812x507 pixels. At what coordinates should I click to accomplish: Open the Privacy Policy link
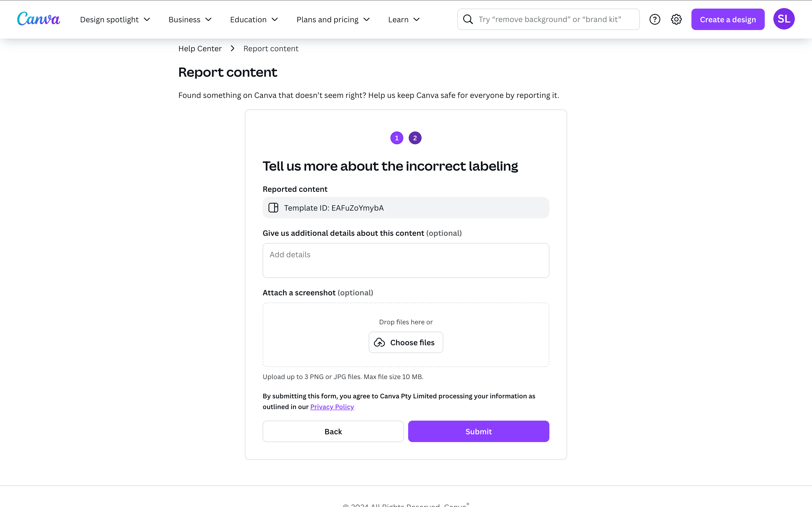pos(332,407)
